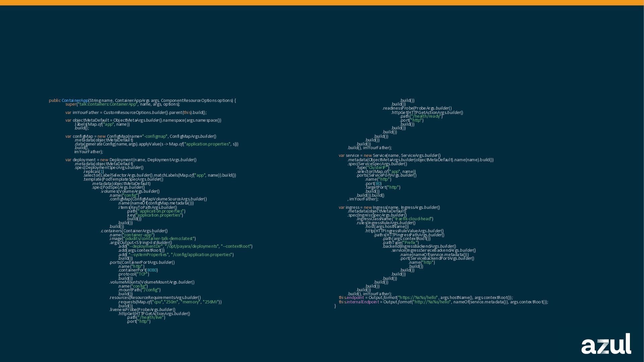Click the var objectMetaDefault declaration
The height and width of the screenshot is (362, 644).
[143, 120]
